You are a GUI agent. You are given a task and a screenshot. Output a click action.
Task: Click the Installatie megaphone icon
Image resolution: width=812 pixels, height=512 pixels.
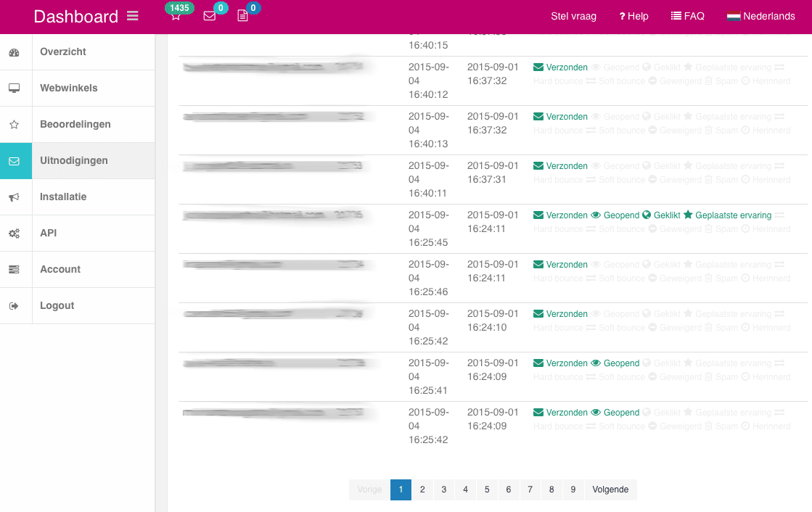15,197
